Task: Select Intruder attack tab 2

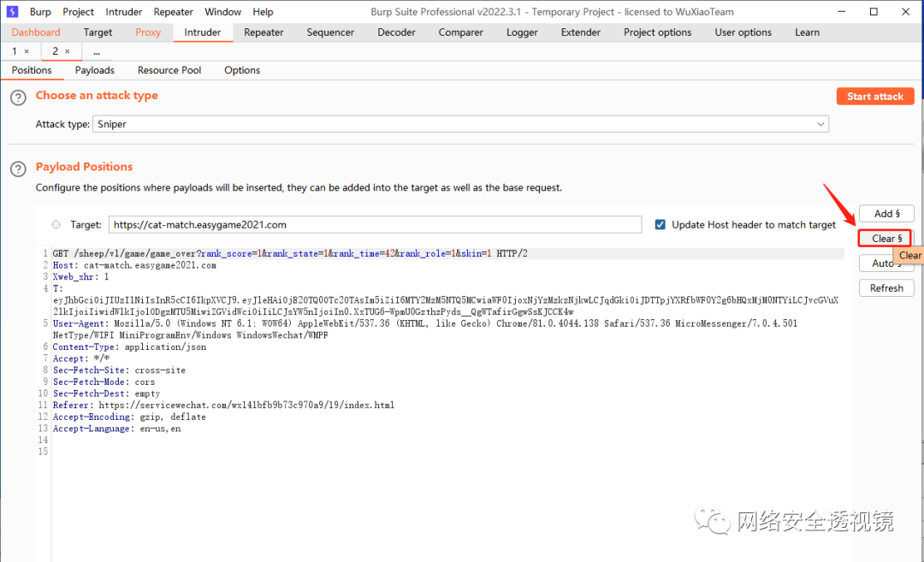Action: [x=55, y=52]
